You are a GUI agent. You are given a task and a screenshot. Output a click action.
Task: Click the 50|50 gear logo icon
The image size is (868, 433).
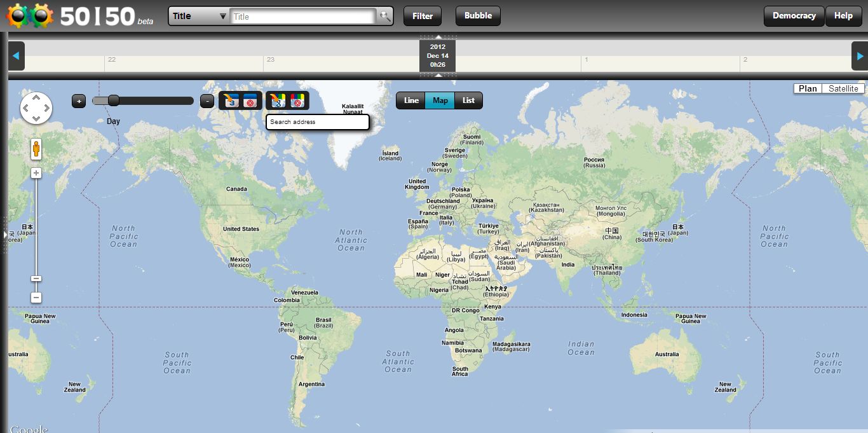[x=30, y=16]
